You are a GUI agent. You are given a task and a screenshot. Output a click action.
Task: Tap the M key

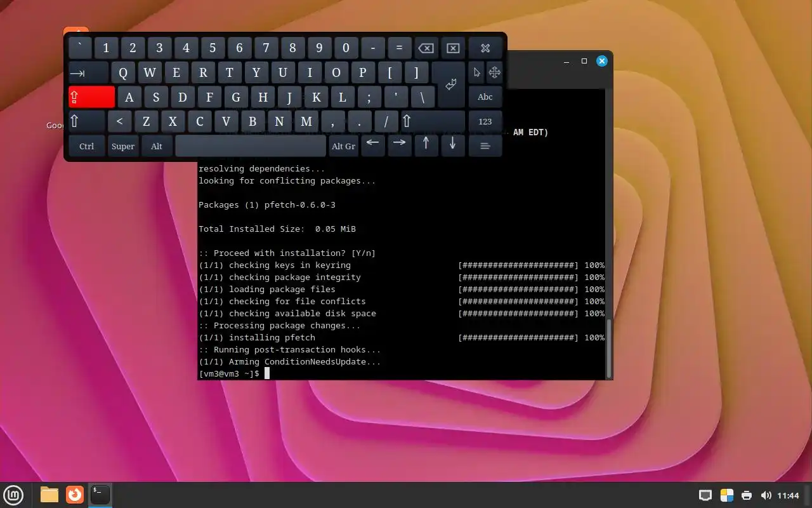(306, 121)
